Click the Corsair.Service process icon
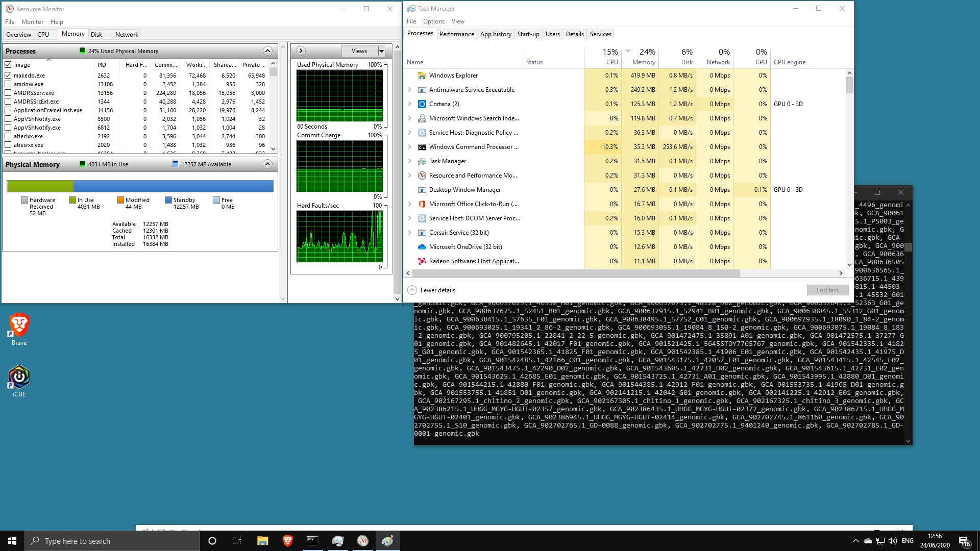 (422, 233)
